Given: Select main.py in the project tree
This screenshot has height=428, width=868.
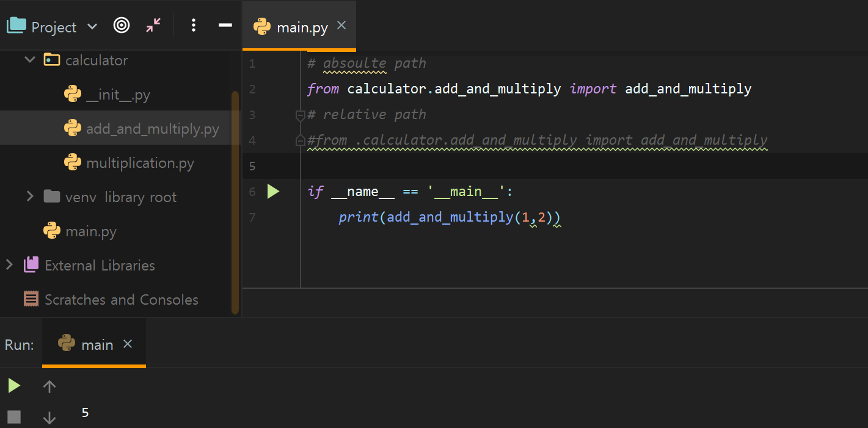Looking at the screenshot, I should click(x=90, y=231).
